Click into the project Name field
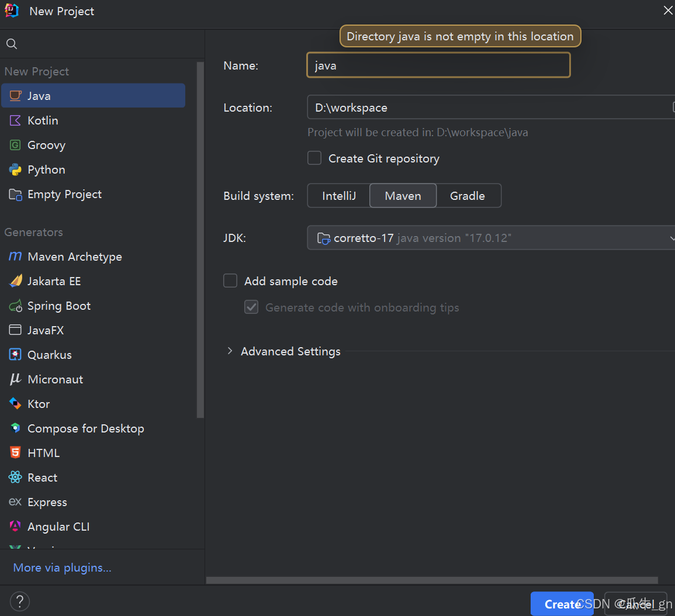 coord(438,65)
